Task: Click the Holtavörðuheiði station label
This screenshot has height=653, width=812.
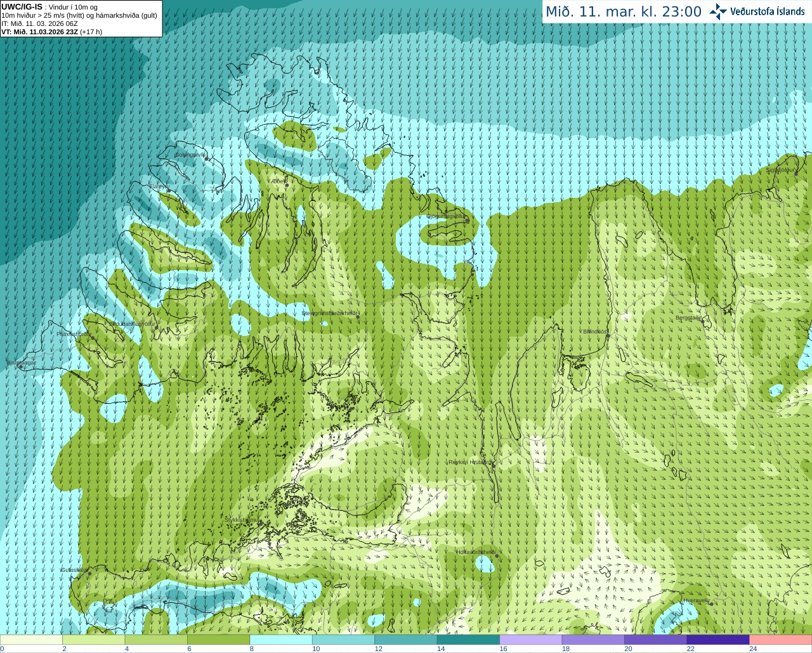Action: pyautogui.click(x=476, y=552)
